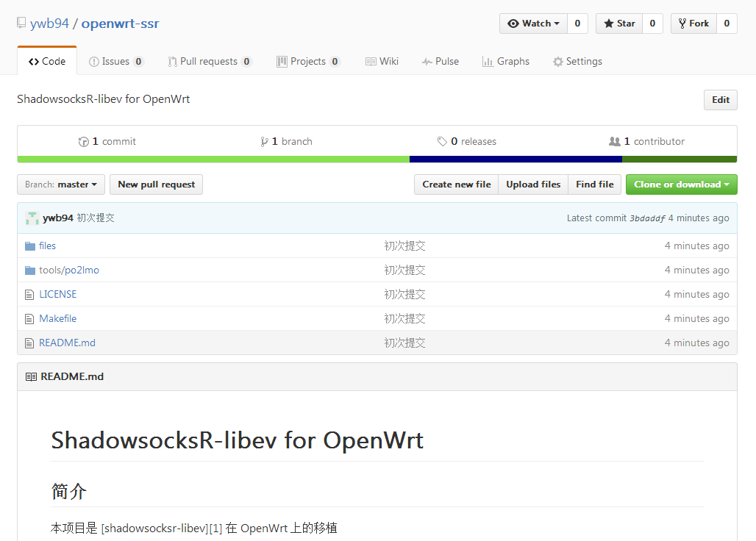Click Find file button
The image size is (756, 541).
(x=594, y=184)
